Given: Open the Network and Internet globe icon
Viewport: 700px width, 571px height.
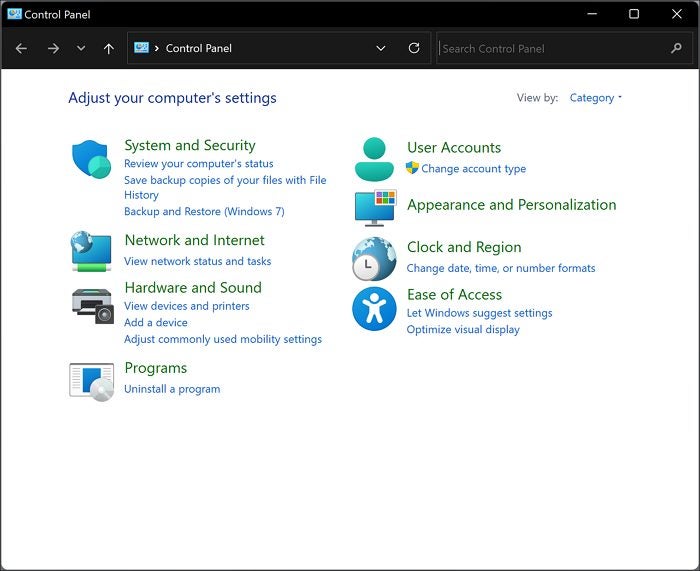Looking at the screenshot, I should (x=91, y=250).
